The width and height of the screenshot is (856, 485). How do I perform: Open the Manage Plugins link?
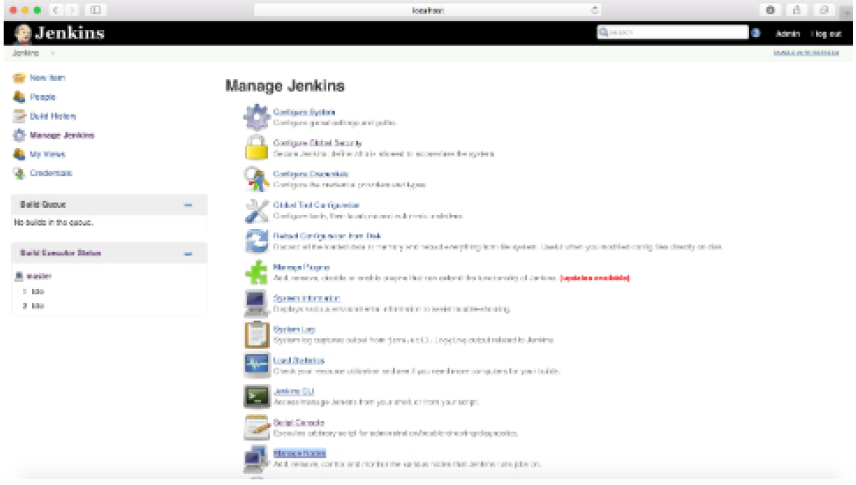tap(301, 267)
